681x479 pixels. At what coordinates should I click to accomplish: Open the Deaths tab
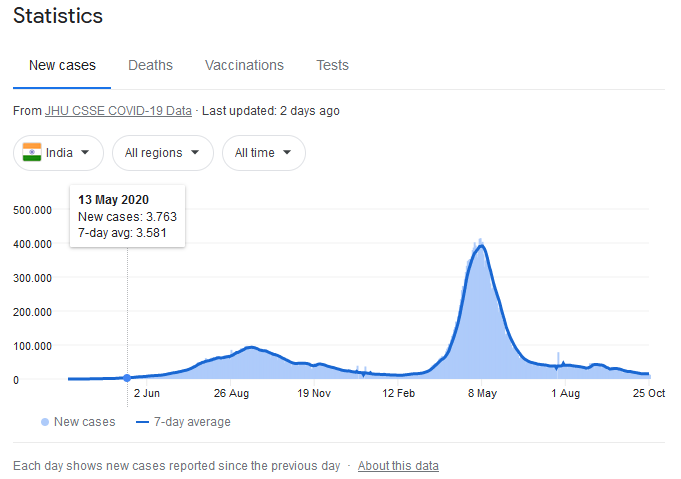[150, 65]
